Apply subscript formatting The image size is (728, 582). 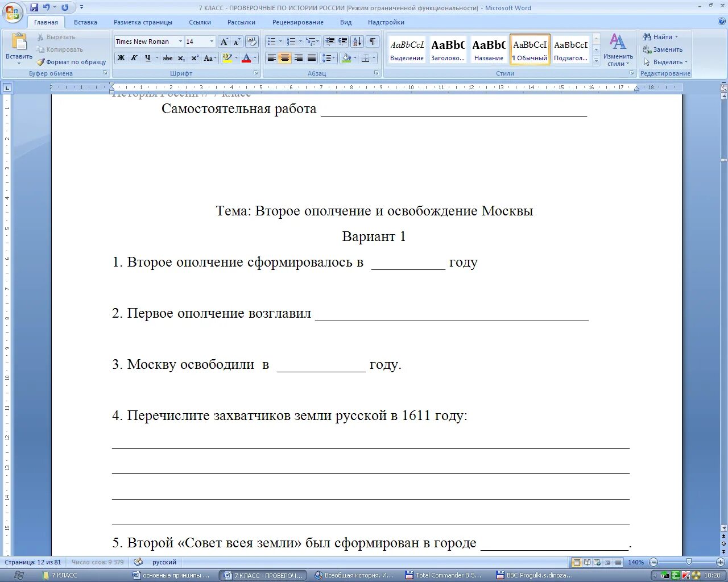[x=181, y=58]
